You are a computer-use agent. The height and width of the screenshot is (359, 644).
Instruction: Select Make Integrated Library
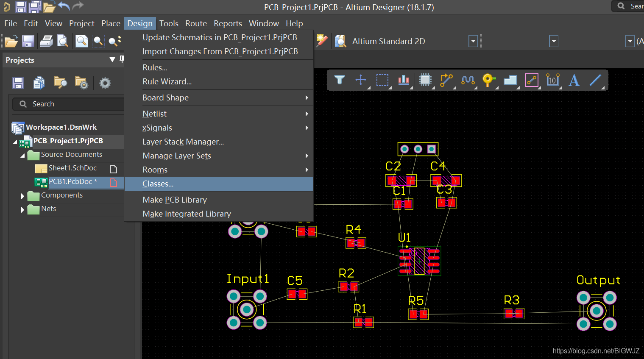pos(219,214)
